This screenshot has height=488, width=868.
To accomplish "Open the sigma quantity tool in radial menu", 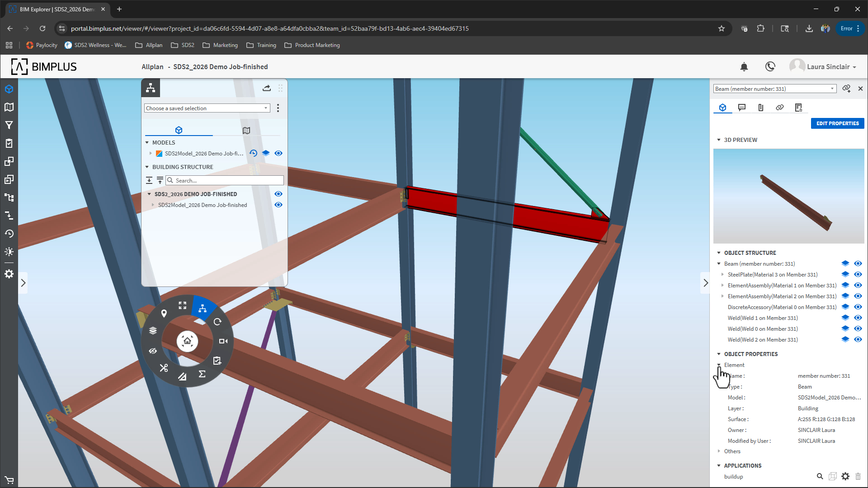I will tap(202, 374).
